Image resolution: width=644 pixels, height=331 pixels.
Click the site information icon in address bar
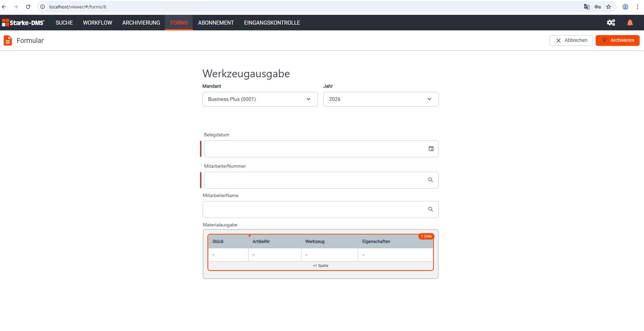tap(43, 7)
